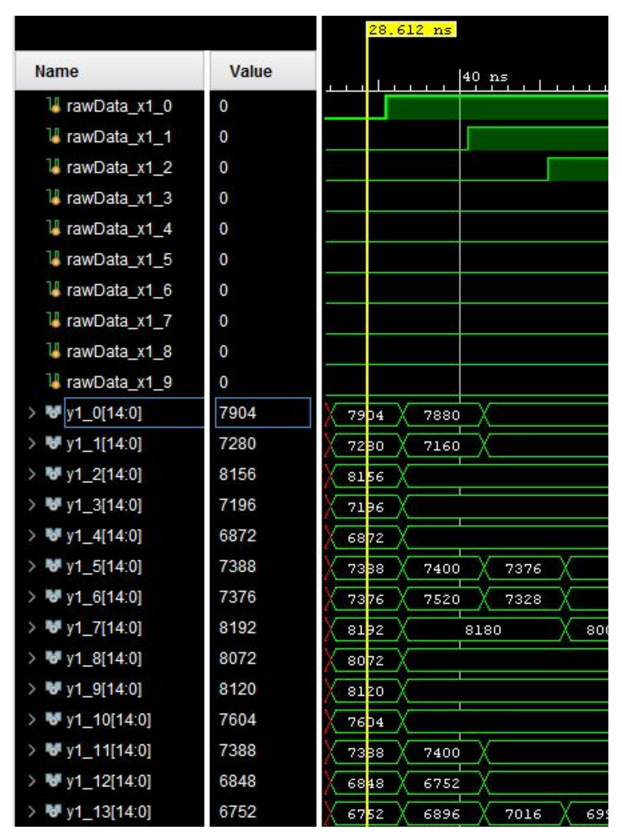Expand the y1_12[14:0] bus

click(x=32, y=781)
